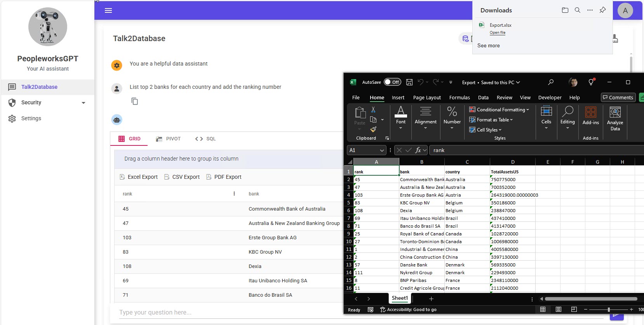This screenshot has height=325, width=644.
Task: Click the Copy icon in Clipboard group
Action: (373, 119)
